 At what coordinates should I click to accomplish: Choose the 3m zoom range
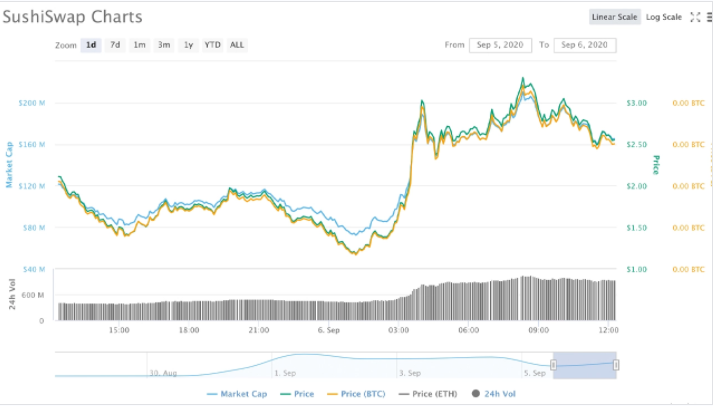pos(164,45)
